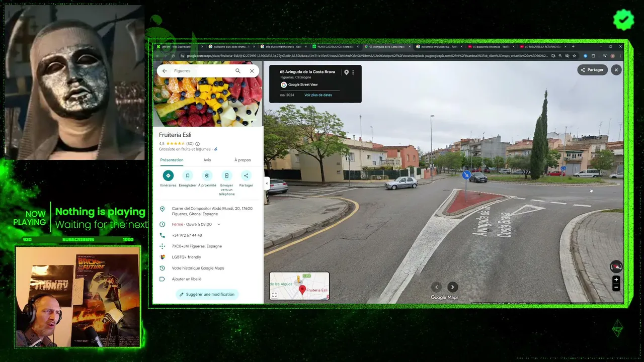Click the LGBTQ+ friendly text
Screen dimensions: 644x362
187,257
